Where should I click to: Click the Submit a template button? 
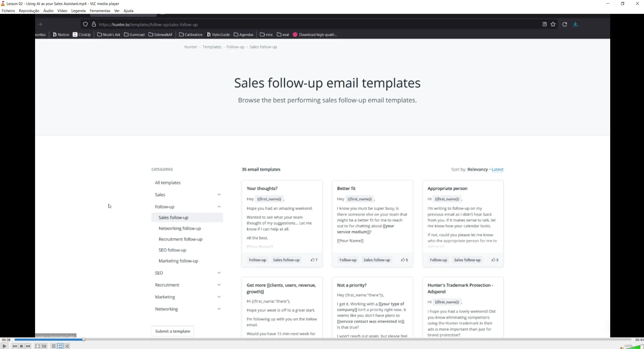click(x=172, y=331)
